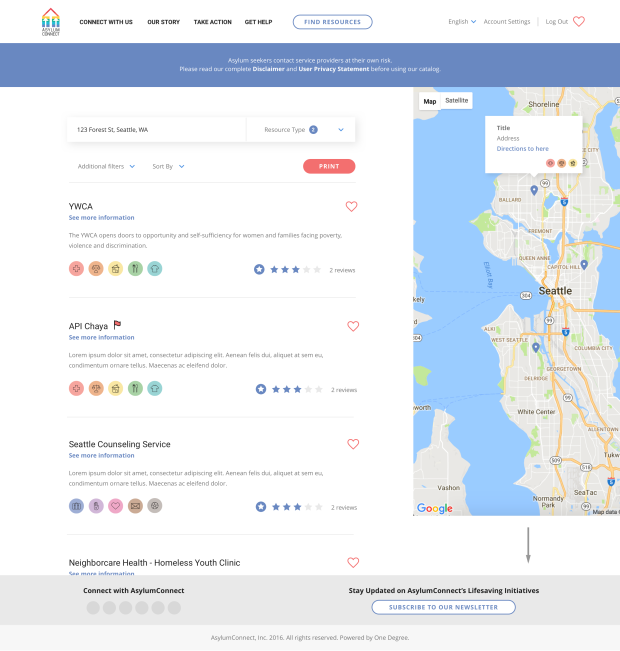Screen dimensions: 620x651
Task: Open the English language dropdown
Action: point(462,22)
